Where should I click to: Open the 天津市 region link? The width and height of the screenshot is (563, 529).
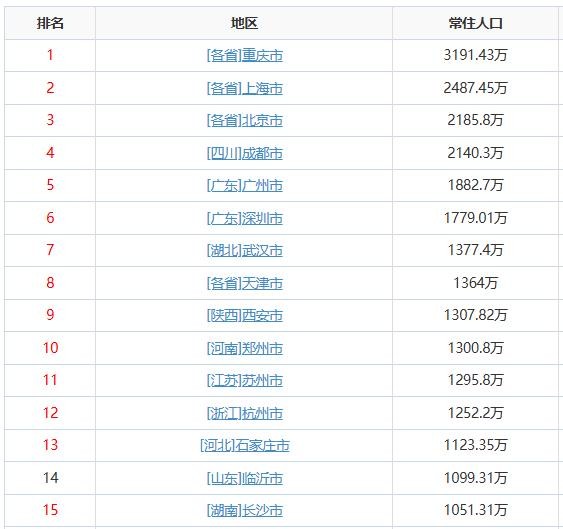click(245, 283)
